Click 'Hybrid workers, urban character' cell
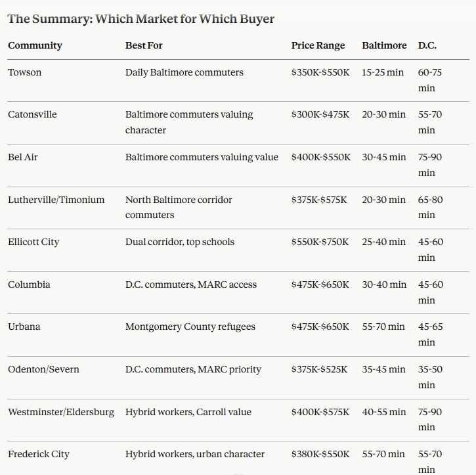Viewport: 476px width, 475px height. (195, 454)
